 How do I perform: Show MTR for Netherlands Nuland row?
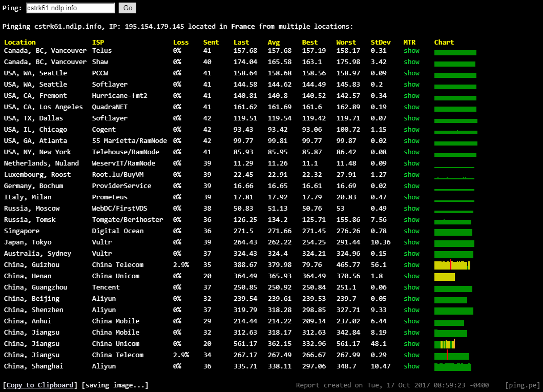[411, 163]
